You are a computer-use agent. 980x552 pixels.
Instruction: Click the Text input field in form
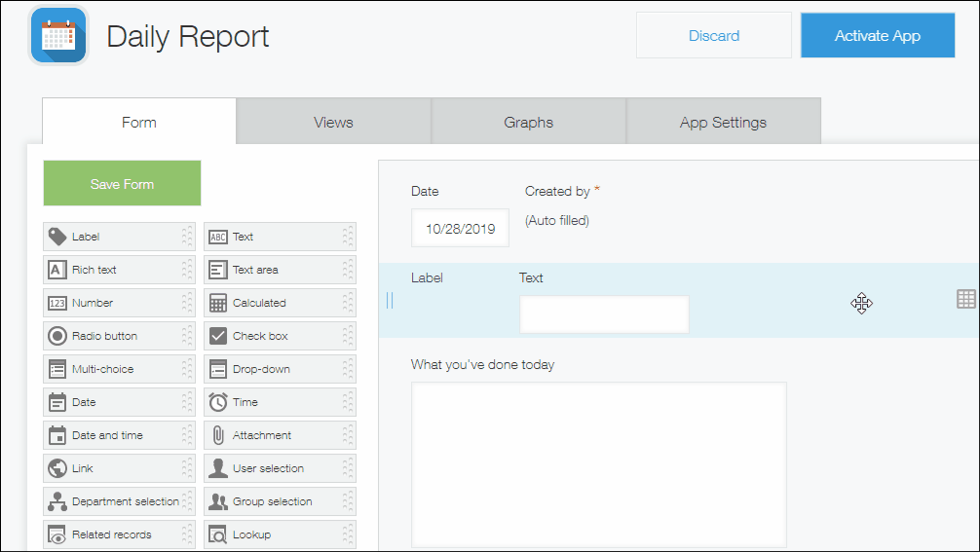coord(604,314)
